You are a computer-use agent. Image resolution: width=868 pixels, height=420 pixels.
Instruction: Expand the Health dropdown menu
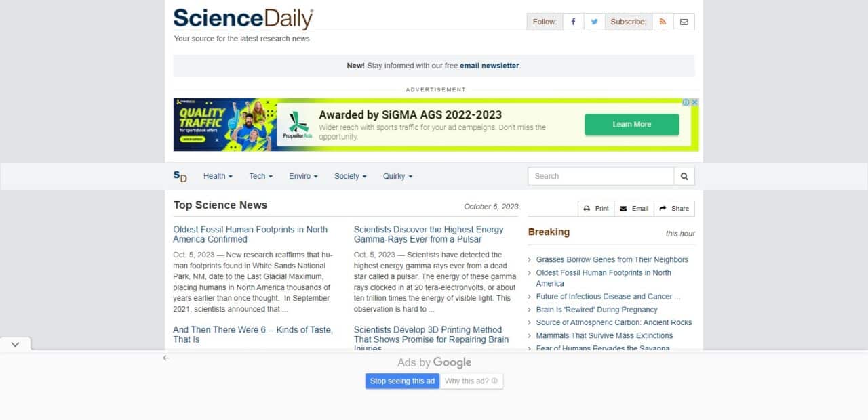pyautogui.click(x=218, y=176)
